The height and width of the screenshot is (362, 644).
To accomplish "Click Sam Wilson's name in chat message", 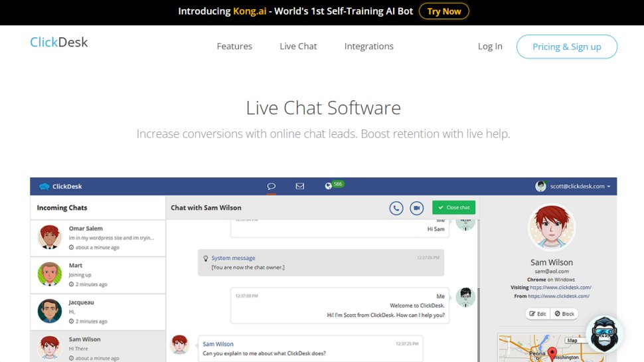I will (218, 344).
